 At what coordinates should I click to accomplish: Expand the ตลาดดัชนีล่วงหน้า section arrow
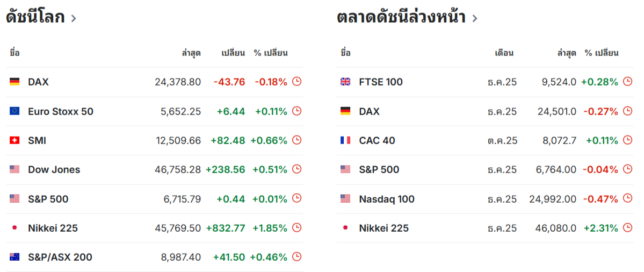pyautogui.click(x=474, y=18)
